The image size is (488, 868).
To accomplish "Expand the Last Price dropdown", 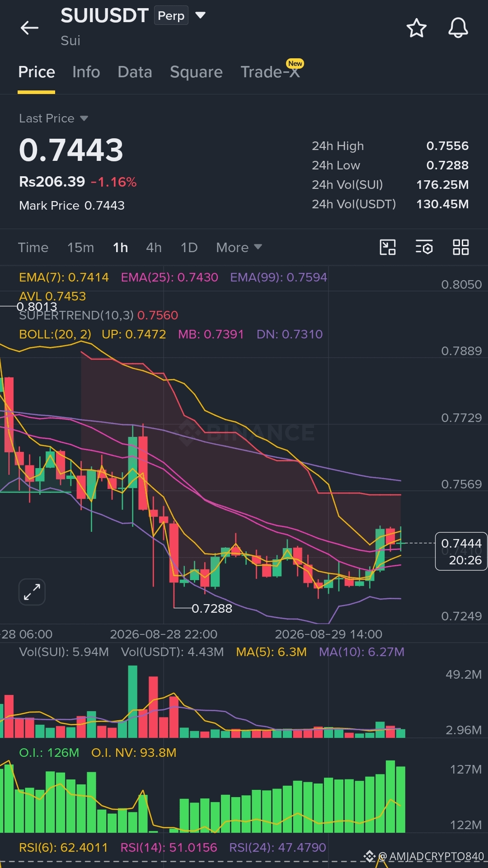I will 84,118.
